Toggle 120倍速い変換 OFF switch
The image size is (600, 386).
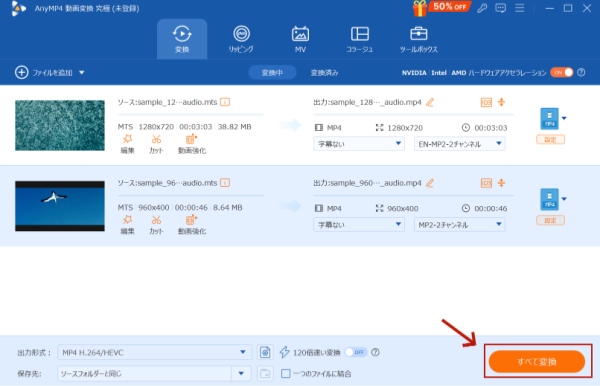[x=356, y=352]
